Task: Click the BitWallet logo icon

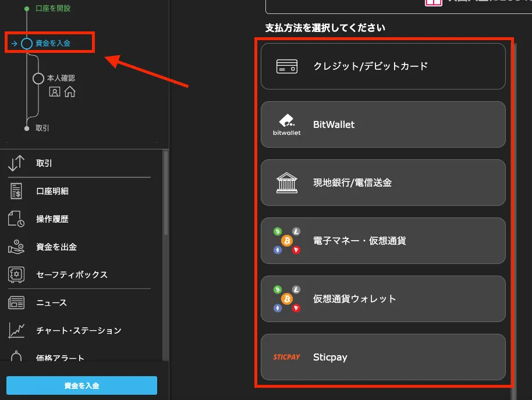Action: click(286, 124)
